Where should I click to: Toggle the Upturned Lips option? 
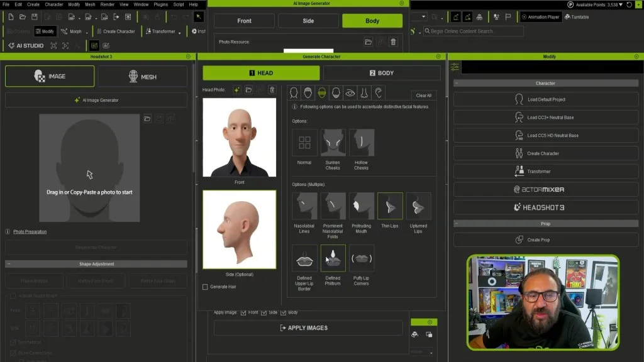click(418, 206)
